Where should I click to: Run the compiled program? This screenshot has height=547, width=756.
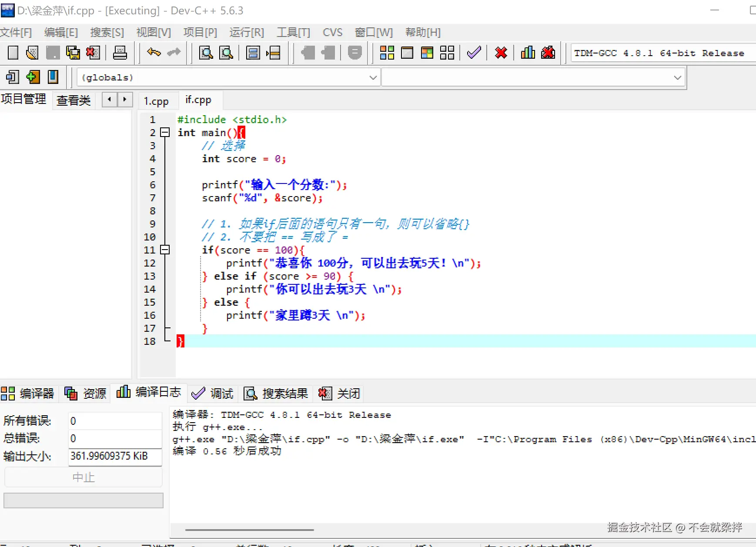[x=407, y=53]
